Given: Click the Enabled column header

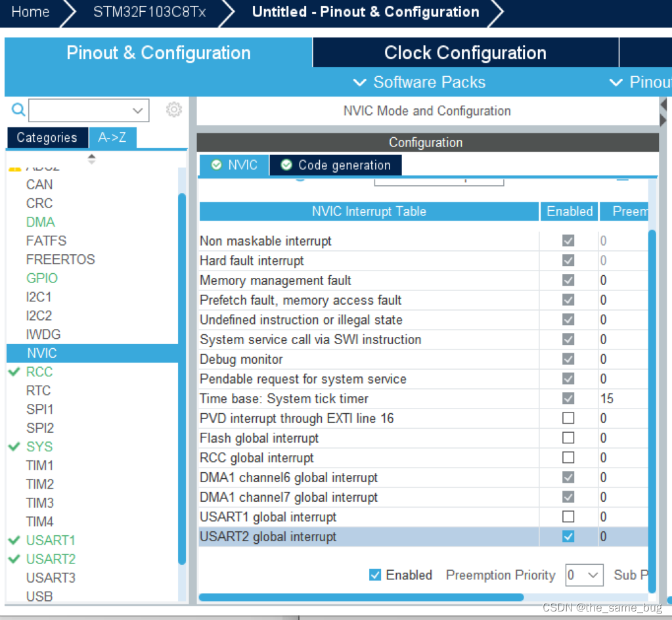Looking at the screenshot, I should (x=570, y=211).
